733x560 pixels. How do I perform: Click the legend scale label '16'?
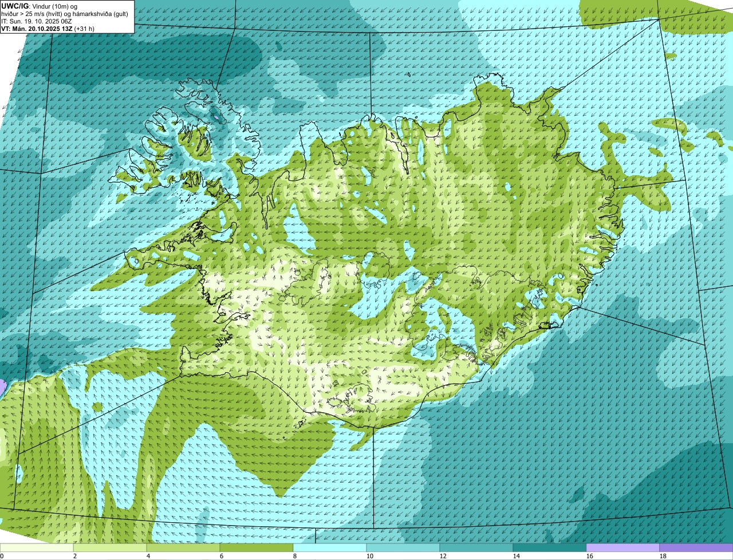coord(590,556)
